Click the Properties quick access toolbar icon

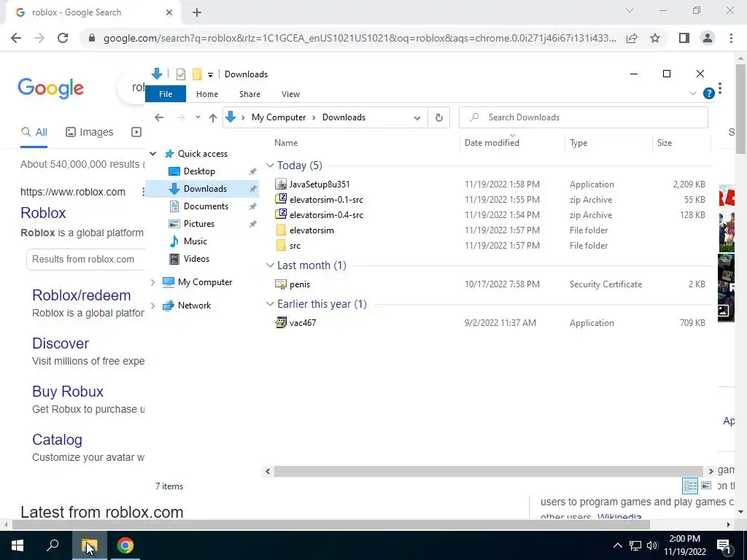coord(181,74)
